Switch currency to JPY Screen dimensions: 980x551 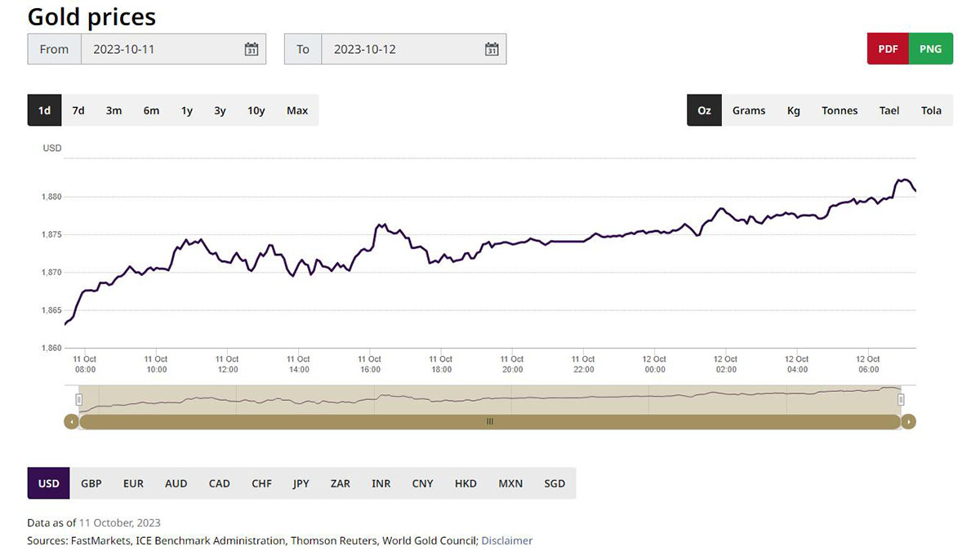[301, 483]
